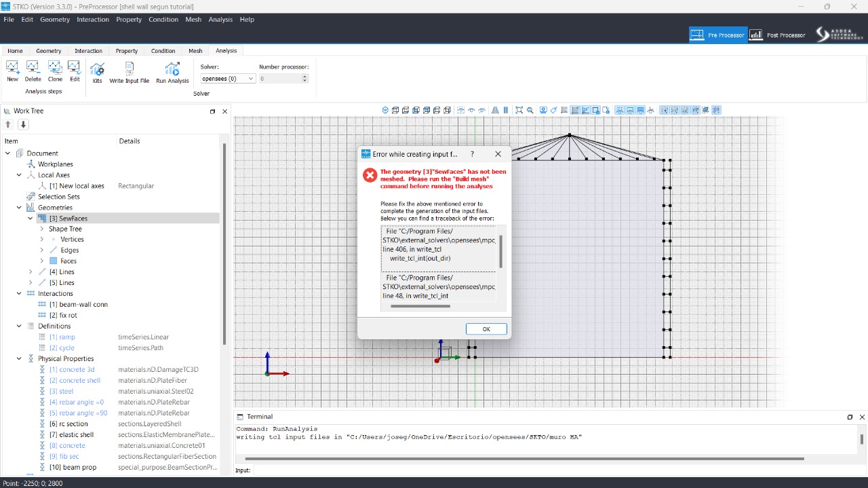The height and width of the screenshot is (488, 868).
Task: Select isometric view cube icon in viewport toolbar
Action: tap(385, 110)
